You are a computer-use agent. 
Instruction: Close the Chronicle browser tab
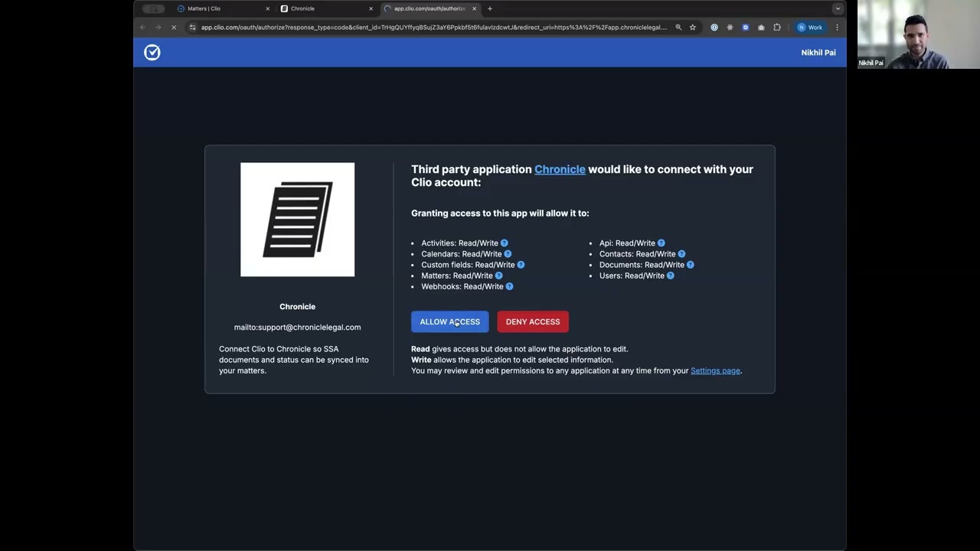click(371, 8)
